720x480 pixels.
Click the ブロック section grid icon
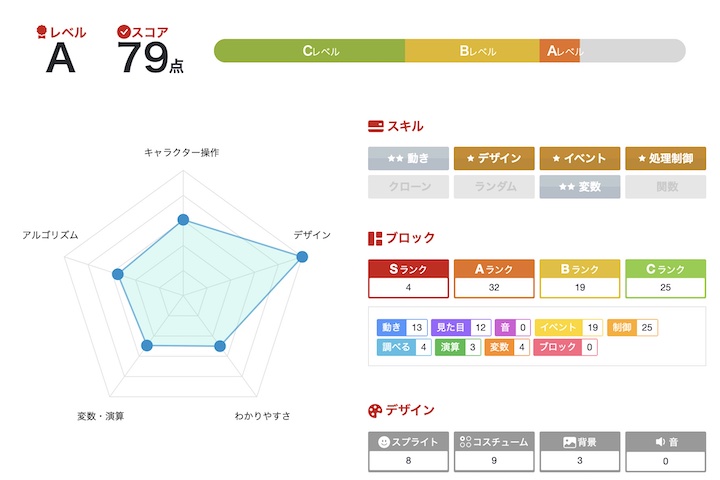(x=376, y=238)
